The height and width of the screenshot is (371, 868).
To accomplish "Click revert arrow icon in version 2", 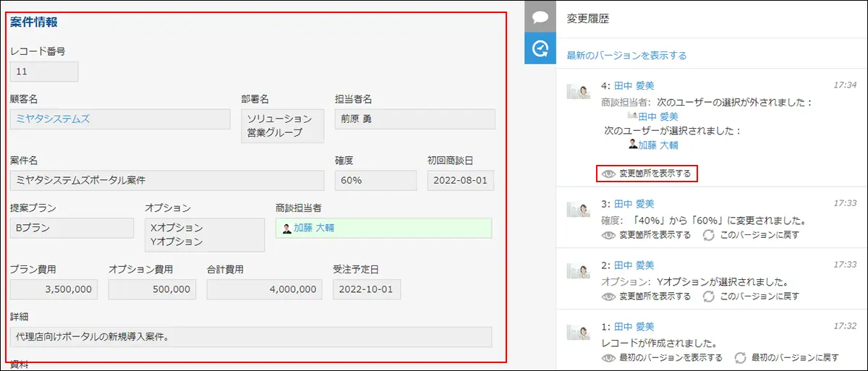I will pos(708,297).
